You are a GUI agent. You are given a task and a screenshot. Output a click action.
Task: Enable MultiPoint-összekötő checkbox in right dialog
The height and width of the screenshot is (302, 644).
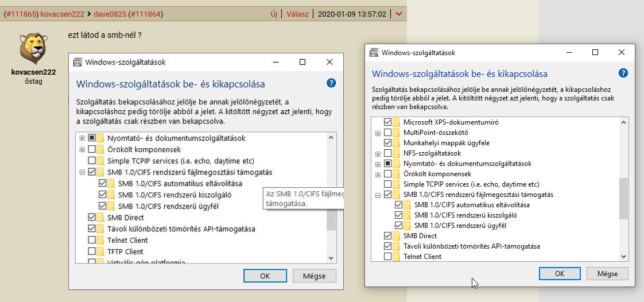(387, 133)
